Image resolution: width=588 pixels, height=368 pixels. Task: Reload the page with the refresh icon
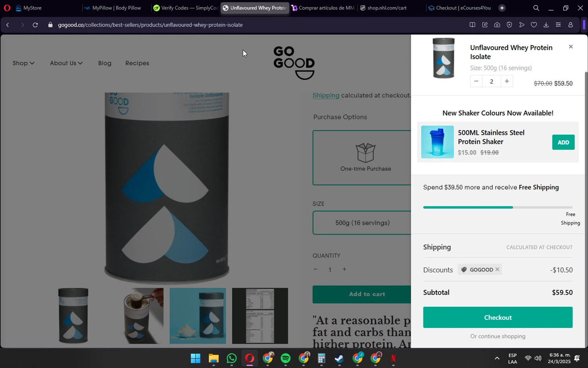coord(35,25)
